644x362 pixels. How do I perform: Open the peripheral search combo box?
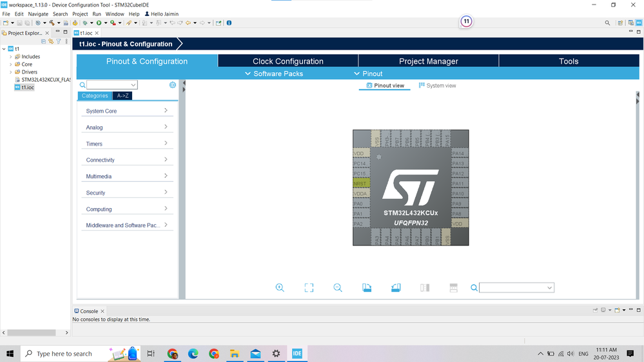[x=112, y=84]
